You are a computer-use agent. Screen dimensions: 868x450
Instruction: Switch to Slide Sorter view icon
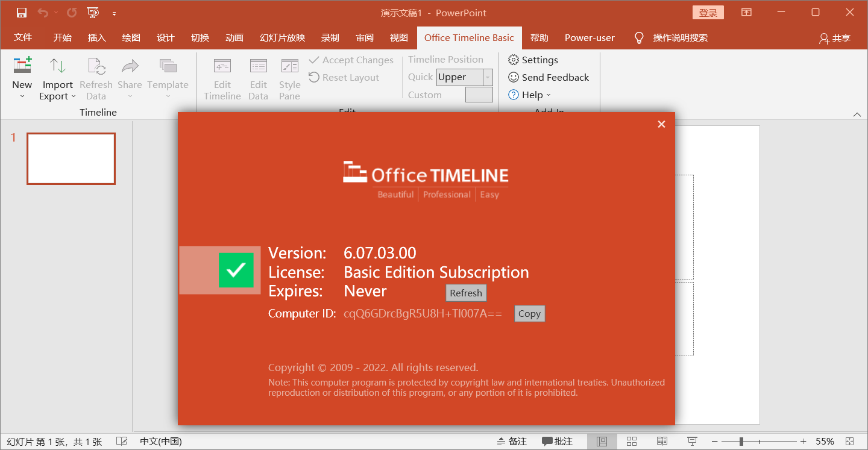tap(632, 442)
